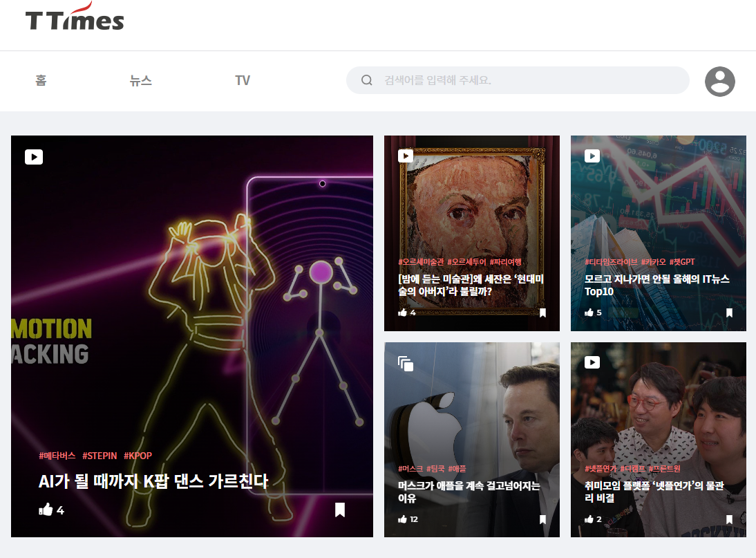Like the 머스크 애플 article
The width and height of the screenshot is (756, 558).
(x=403, y=519)
